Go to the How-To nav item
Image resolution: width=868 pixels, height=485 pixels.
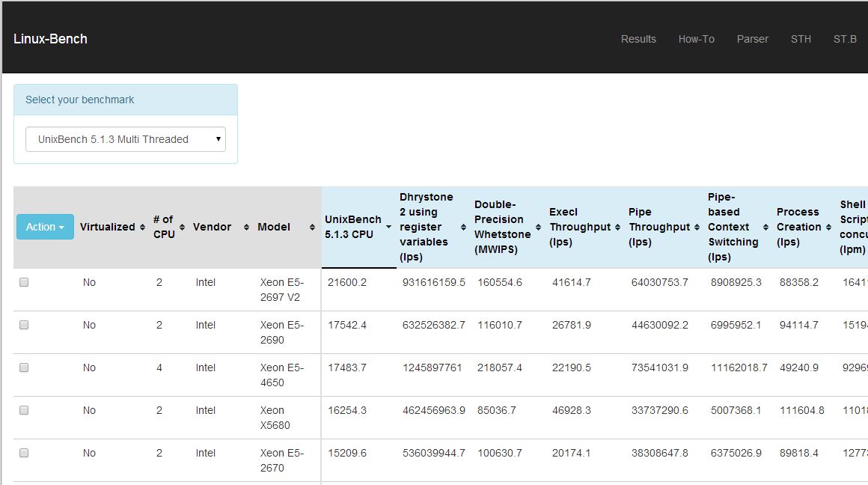(696, 39)
